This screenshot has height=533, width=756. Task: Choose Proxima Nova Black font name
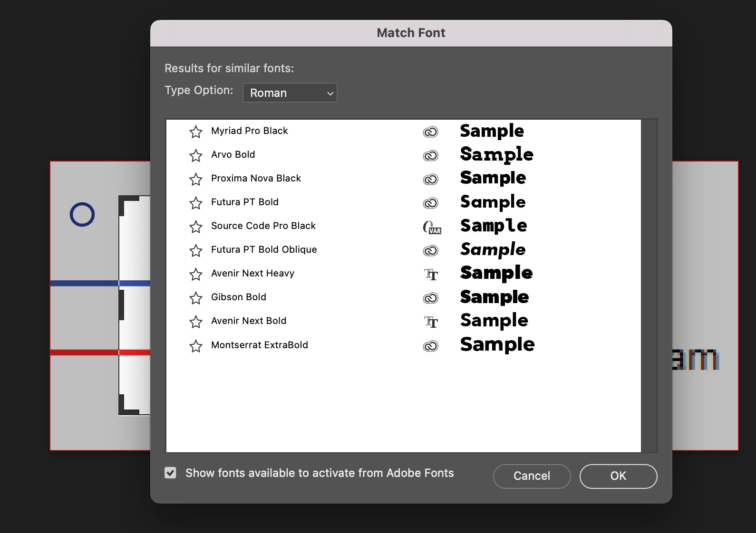256,178
